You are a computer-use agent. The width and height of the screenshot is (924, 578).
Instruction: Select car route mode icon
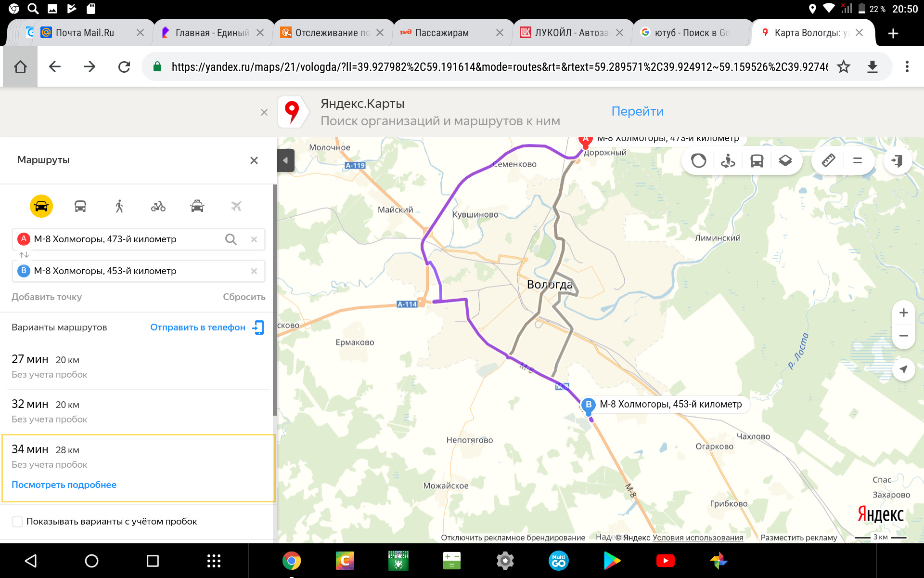click(x=41, y=206)
